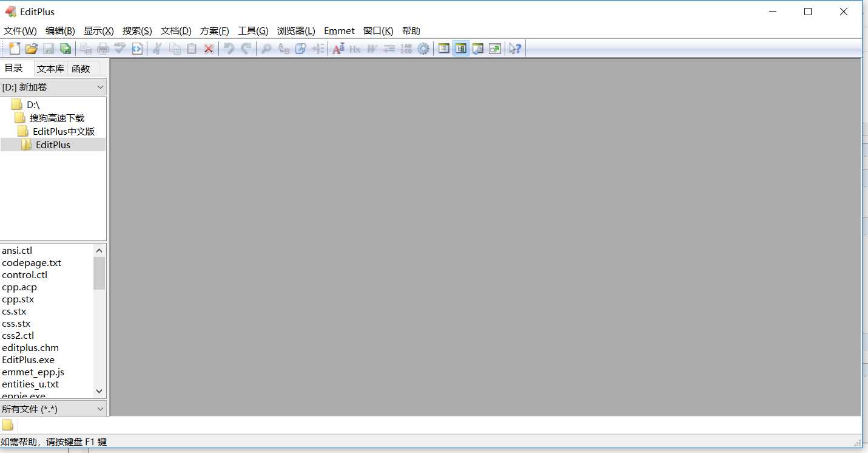The width and height of the screenshot is (868, 453).
Task: Select ansi.ctl in file list
Action: [x=17, y=251]
